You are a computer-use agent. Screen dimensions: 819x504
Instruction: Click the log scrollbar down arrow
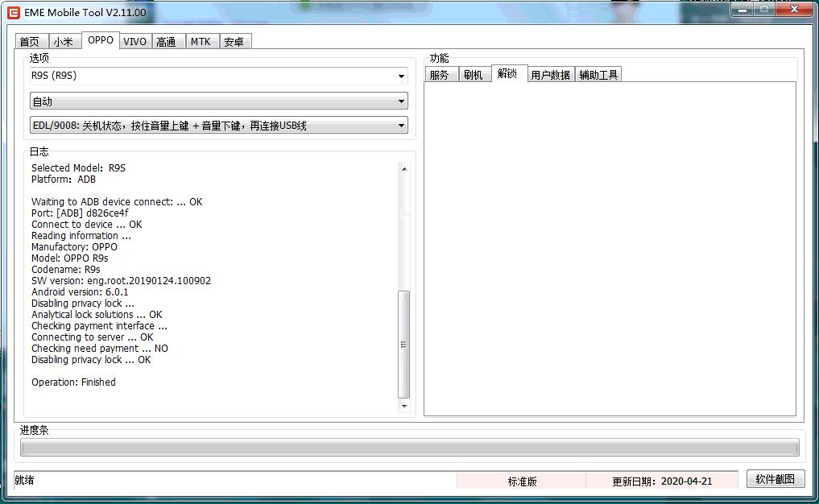(403, 406)
